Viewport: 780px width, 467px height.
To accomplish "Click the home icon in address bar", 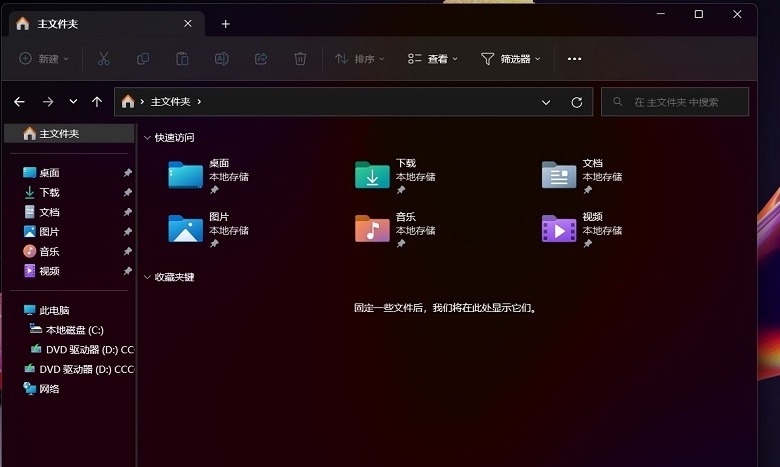I will click(x=128, y=101).
